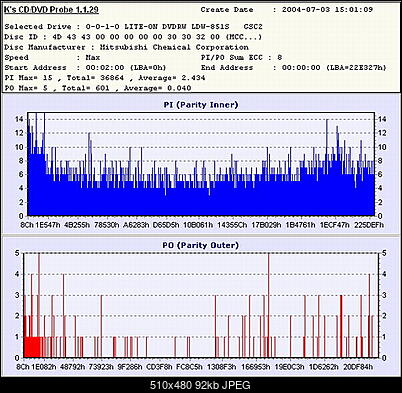402x393 pixels.
Task: Click the 17B029h label on PI chart axis
Action: click(266, 225)
